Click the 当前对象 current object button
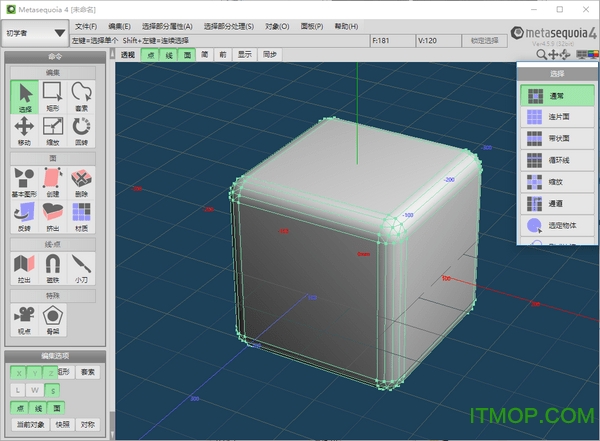 tap(30, 425)
